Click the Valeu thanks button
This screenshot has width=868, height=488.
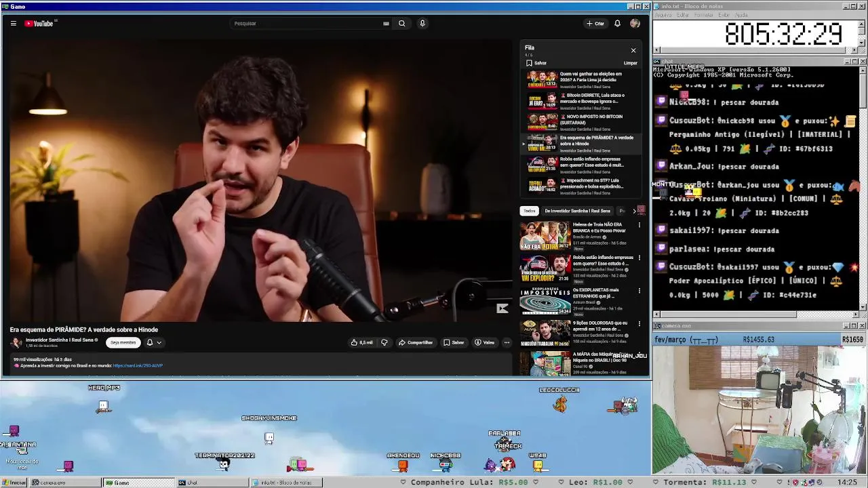coord(485,342)
